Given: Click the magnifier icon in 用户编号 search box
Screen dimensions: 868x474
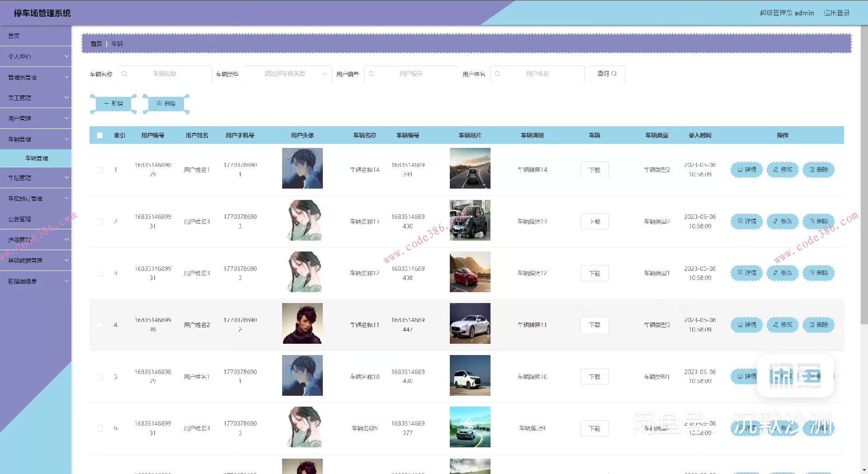Looking at the screenshot, I should coord(371,74).
